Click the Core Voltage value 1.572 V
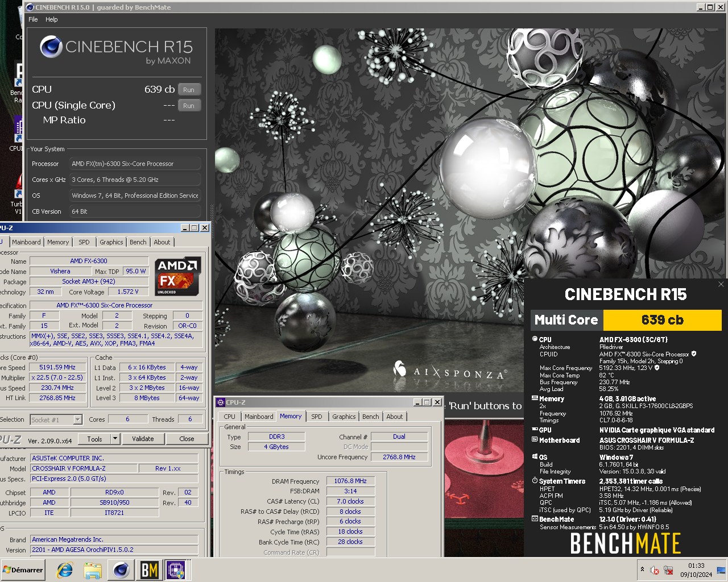The height and width of the screenshot is (582, 728). (x=127, y=292)
